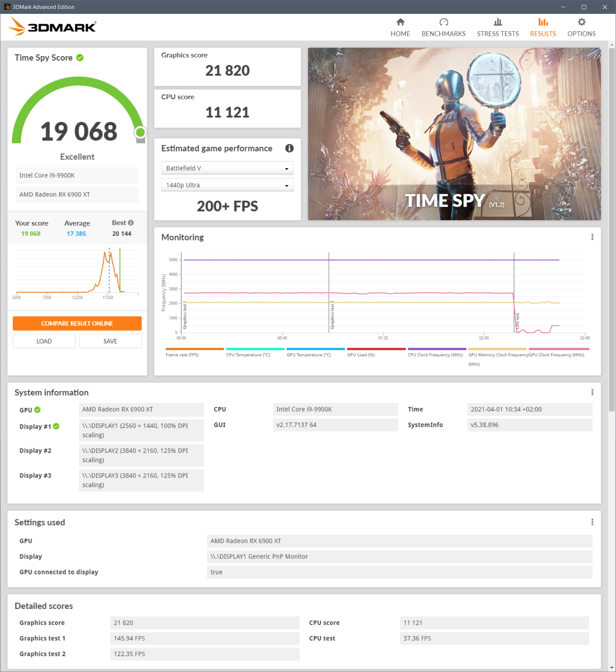Click the Results bar chart icon
The height and width of the screenshot is (672, 616).
[x=543, y=22]
